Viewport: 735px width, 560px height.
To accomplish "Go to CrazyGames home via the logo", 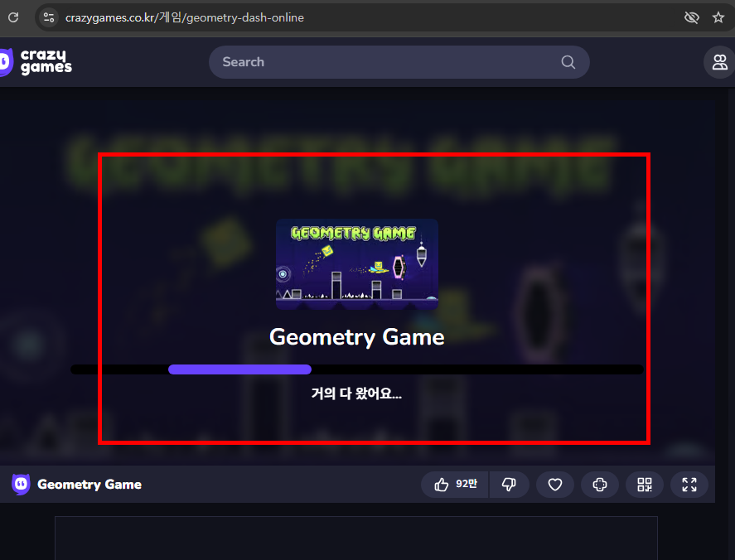I will (x=36, y=62).
